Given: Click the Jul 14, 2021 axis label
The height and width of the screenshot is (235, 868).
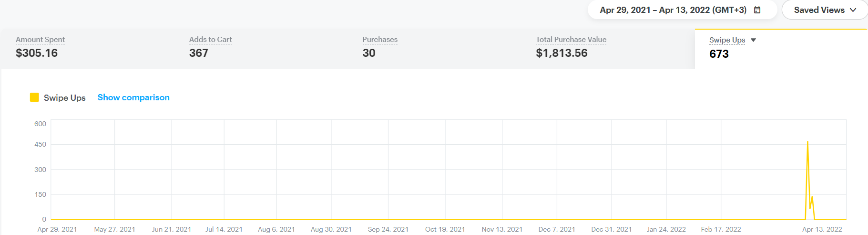Looking at the screenshot, I should 224,229.
